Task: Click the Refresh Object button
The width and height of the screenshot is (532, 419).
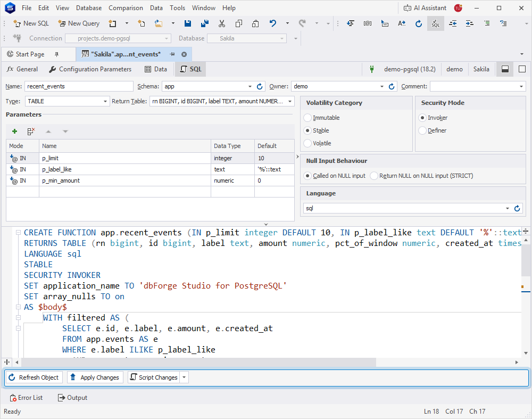Action: [34, 377]
